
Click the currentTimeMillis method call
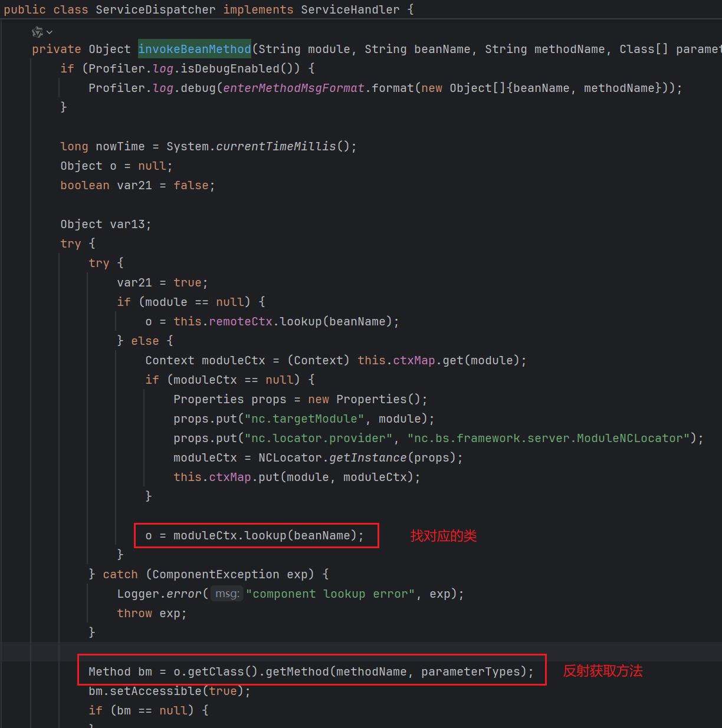(275, 146)
